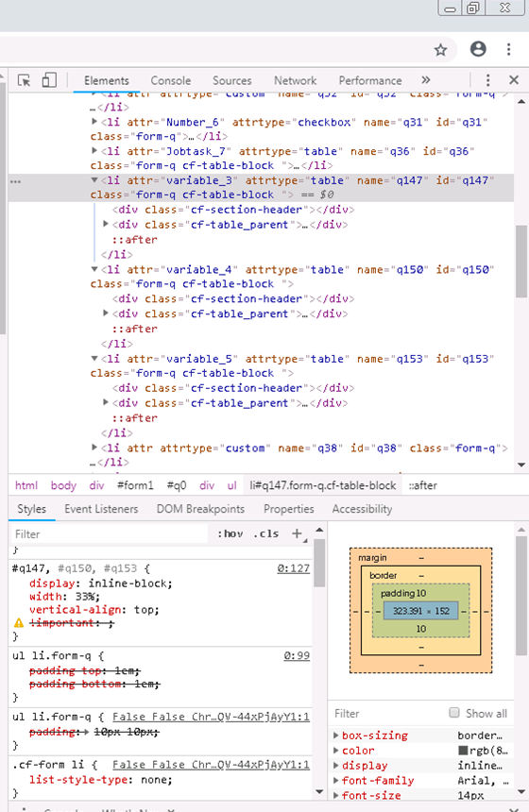Viewport: 529px width, 812px height.
Task: Expand cf-table_parent div under q150
Action: pos(106,313)
